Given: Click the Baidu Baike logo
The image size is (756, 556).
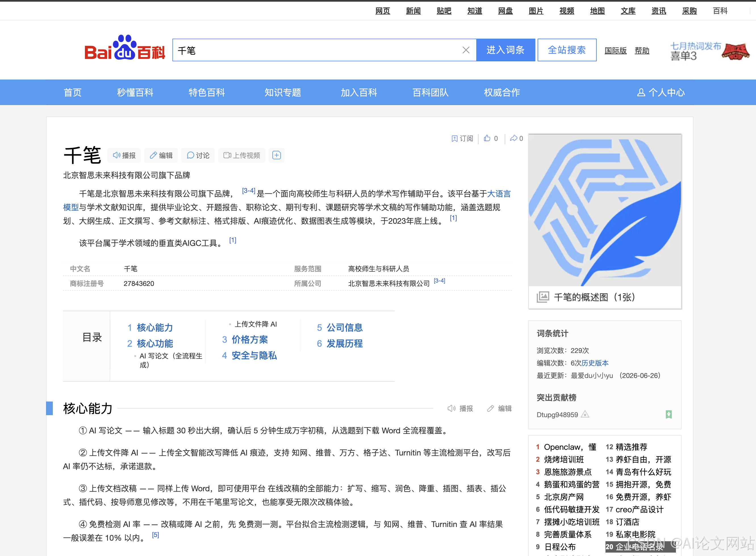Looking at the screenshot, I should click(x=125, y=48).
